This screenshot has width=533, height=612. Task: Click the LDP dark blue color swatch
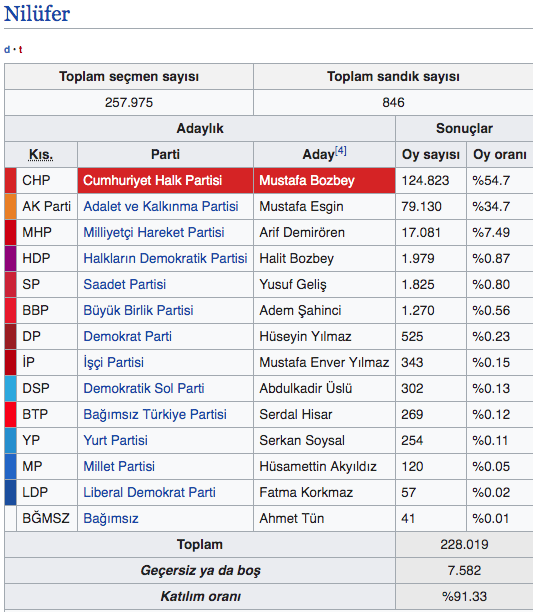coord(11,493)
